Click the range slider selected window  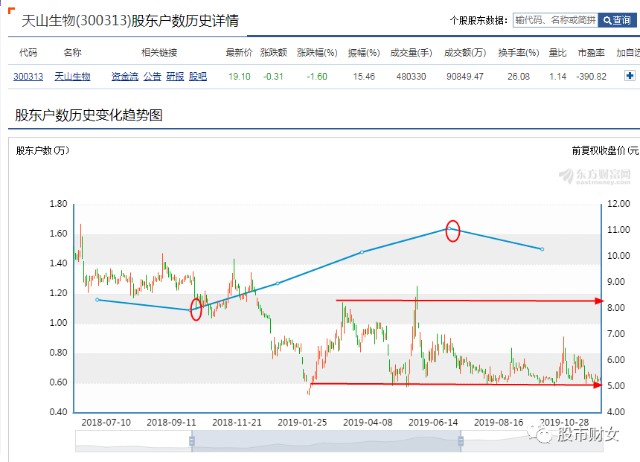click(326, 441)
